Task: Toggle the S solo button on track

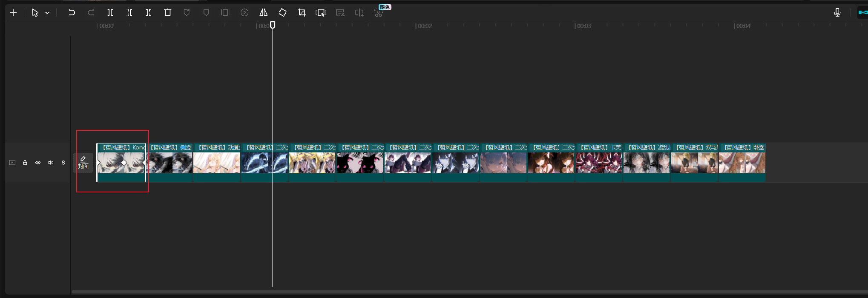Action: coord(63,163)
